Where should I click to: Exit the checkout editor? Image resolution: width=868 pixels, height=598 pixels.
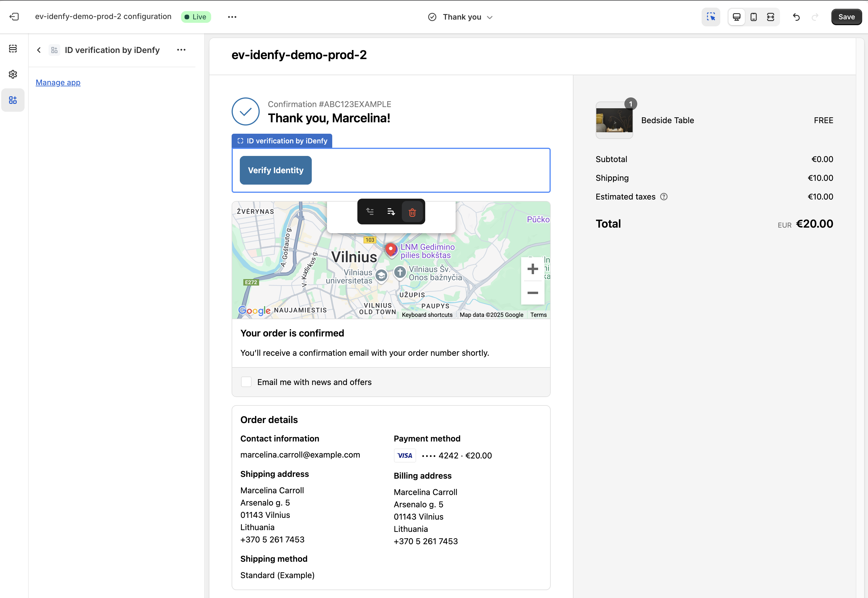pos(15,16)
